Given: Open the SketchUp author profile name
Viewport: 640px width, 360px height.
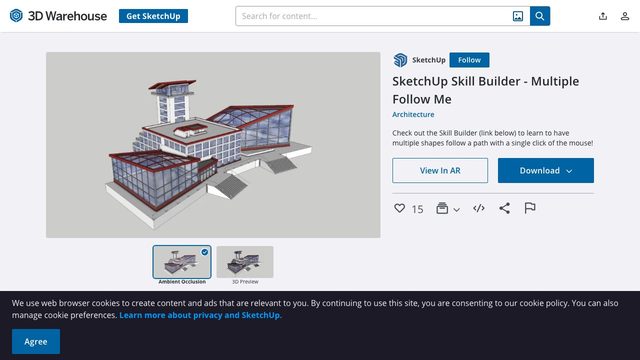Looking at the screenshot, I should click(x=429, y=60).
